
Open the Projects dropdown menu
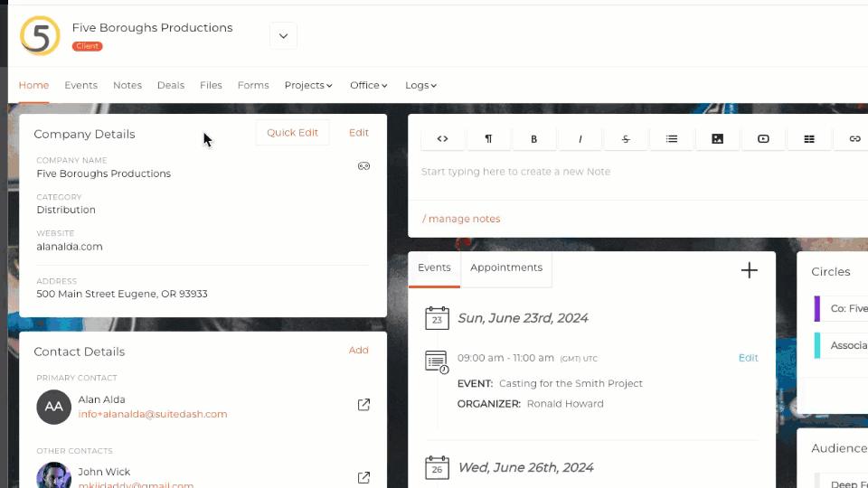308,85
